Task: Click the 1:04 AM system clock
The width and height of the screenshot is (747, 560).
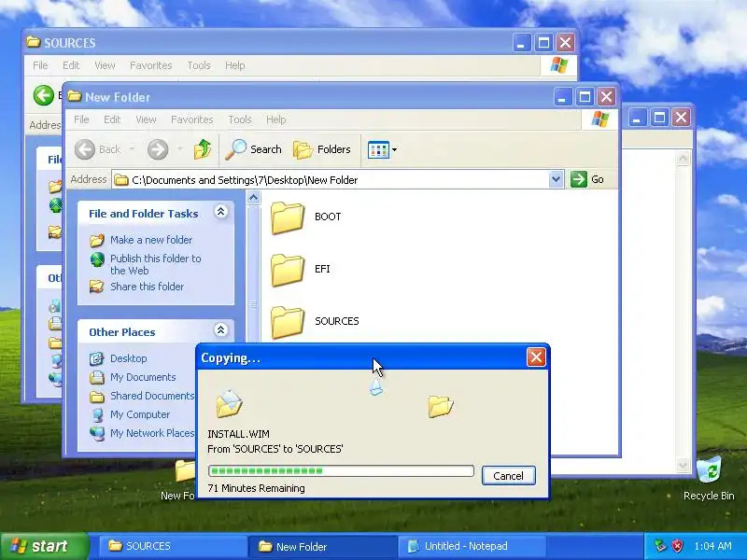Action: point(713,546)
